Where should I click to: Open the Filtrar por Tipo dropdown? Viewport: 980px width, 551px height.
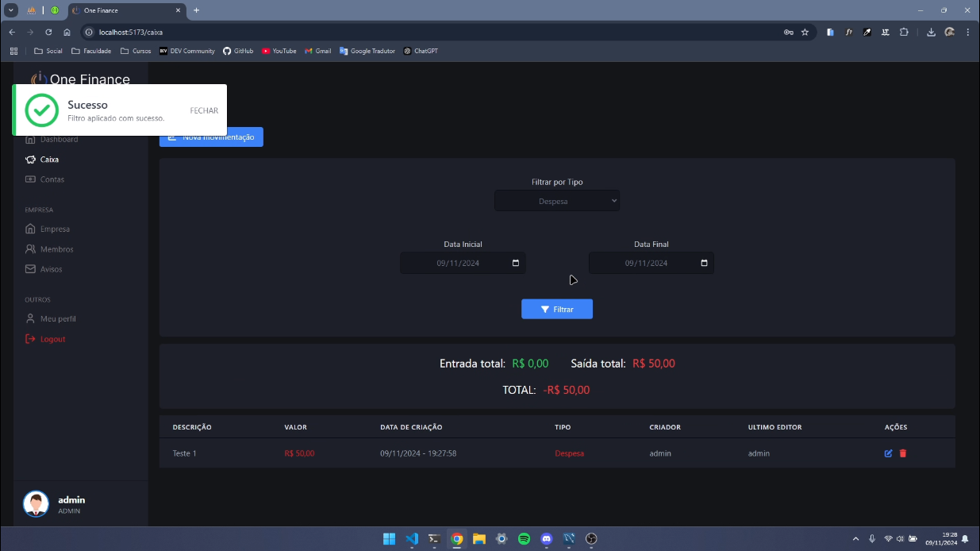557,201
